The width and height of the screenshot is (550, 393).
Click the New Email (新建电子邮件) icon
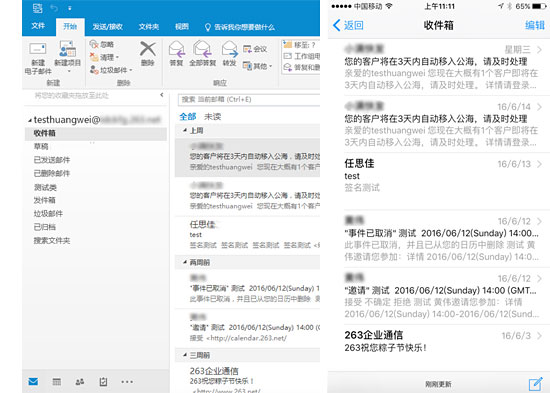[x=38, y=49]
